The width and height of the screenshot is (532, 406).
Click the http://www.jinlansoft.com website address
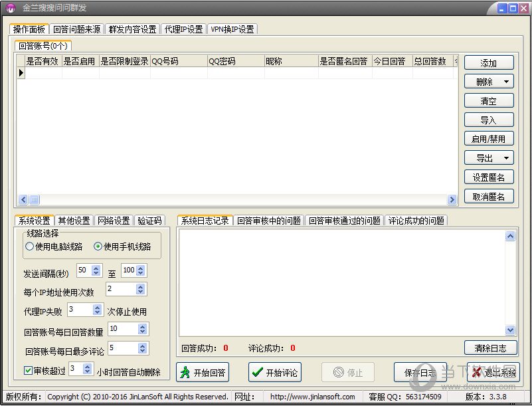click(312, 397)
